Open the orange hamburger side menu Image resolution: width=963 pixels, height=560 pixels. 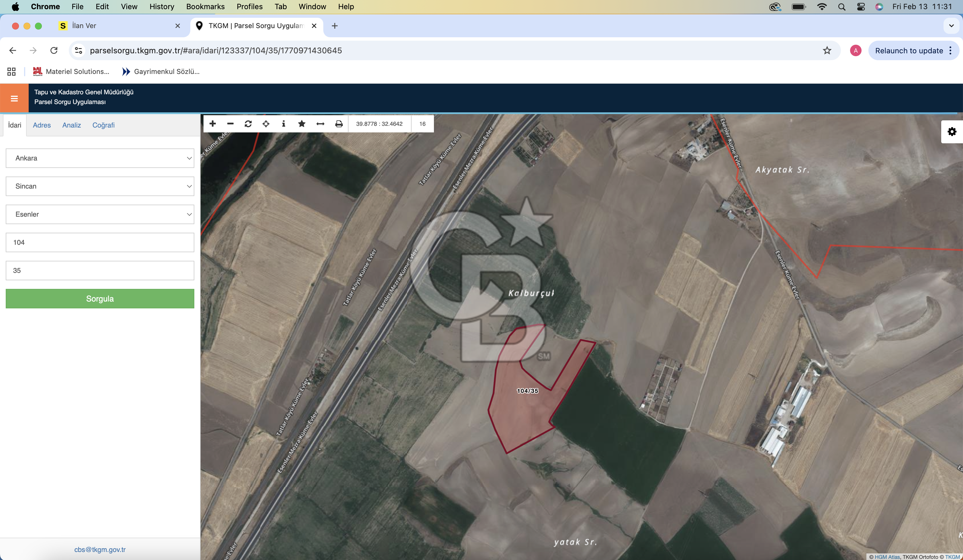coord(14,99)
